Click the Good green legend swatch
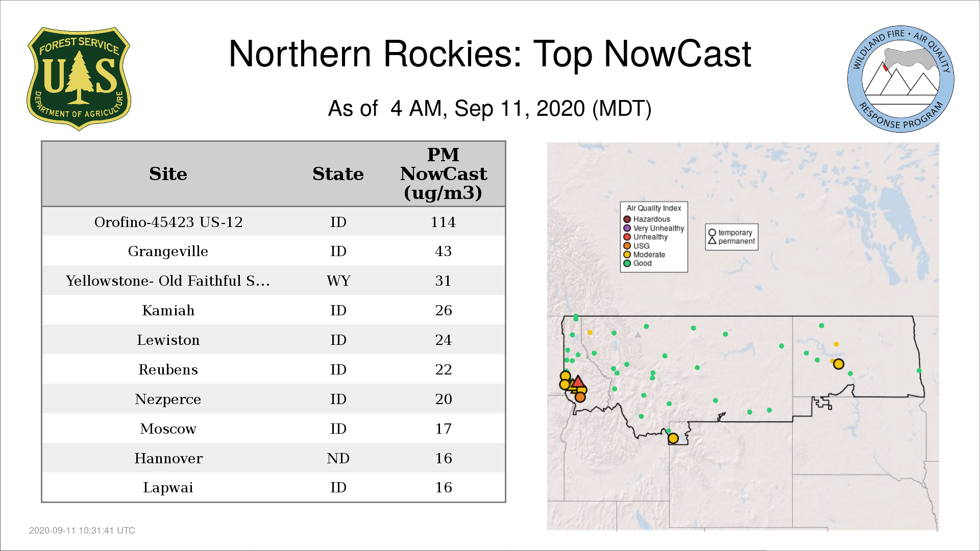Viewport: 980px width, 551px height. 627,263
